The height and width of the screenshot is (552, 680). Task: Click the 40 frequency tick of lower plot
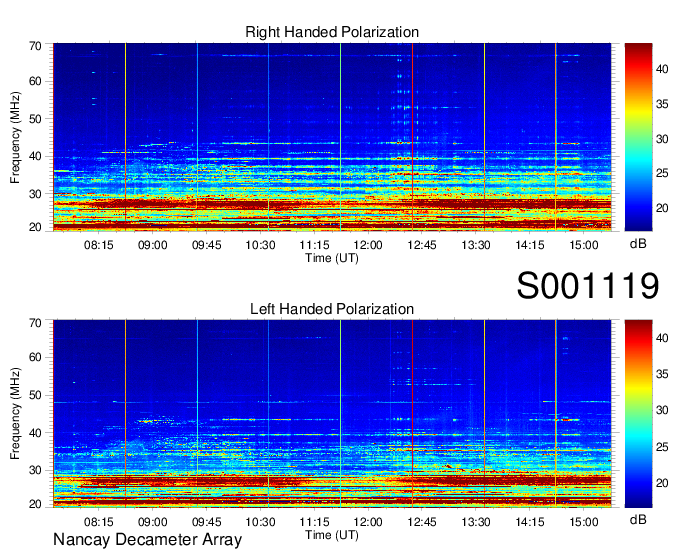click(x=35, y=432)
